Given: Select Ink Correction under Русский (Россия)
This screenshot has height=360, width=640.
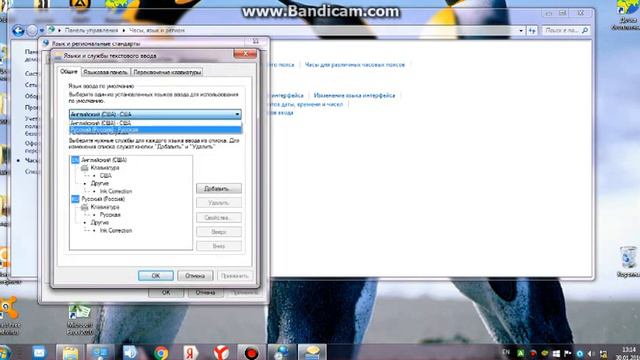Looking at the screenshot, I should click(116, 231).
